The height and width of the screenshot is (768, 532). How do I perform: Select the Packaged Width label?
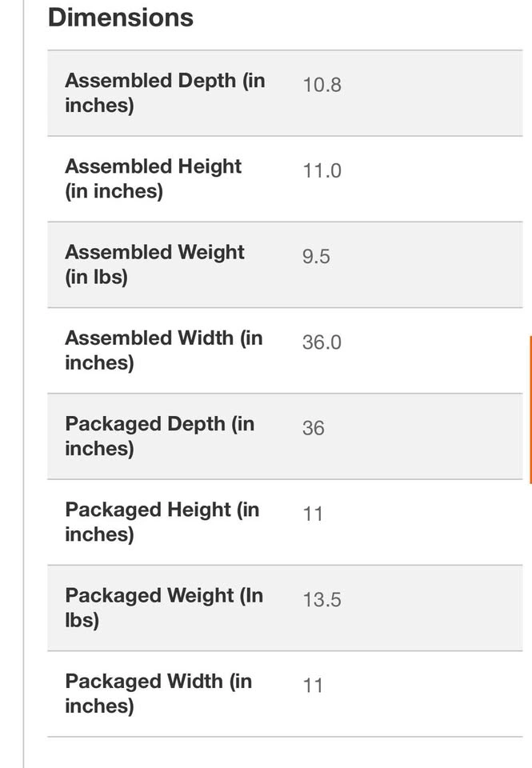coord(158,693)
